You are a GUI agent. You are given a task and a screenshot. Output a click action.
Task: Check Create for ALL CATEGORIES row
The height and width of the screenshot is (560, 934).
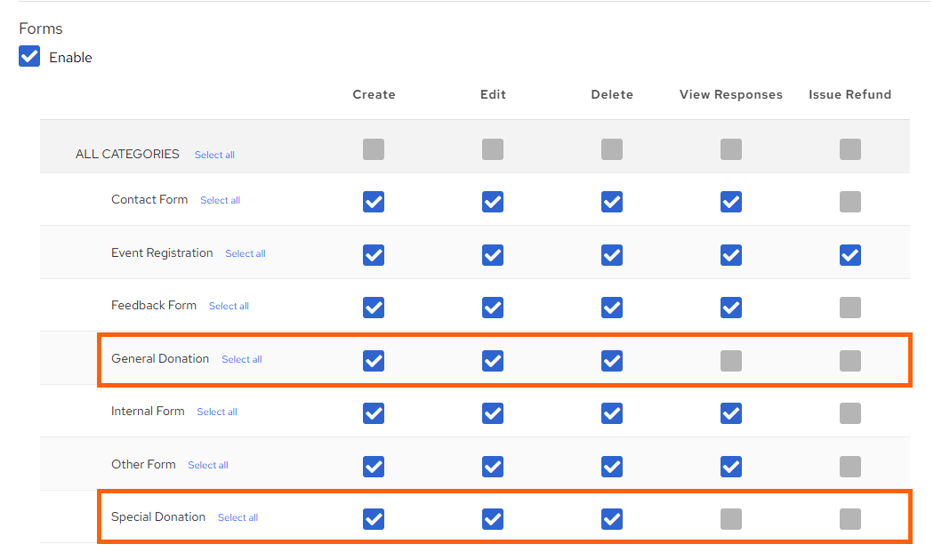pyautogui.click(x=373, y=149)
